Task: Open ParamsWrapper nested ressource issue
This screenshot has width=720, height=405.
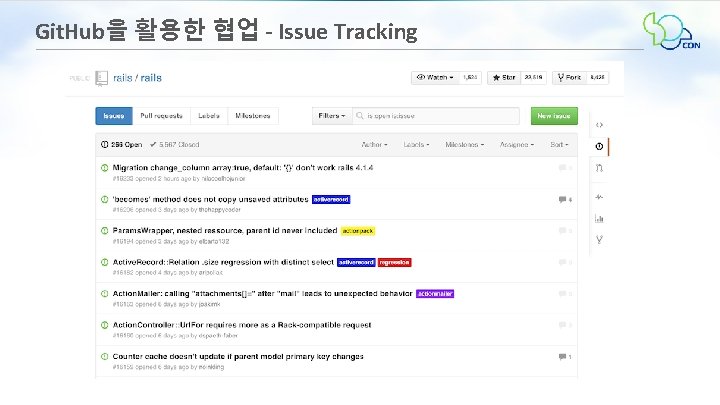Action: pos(225,231)
